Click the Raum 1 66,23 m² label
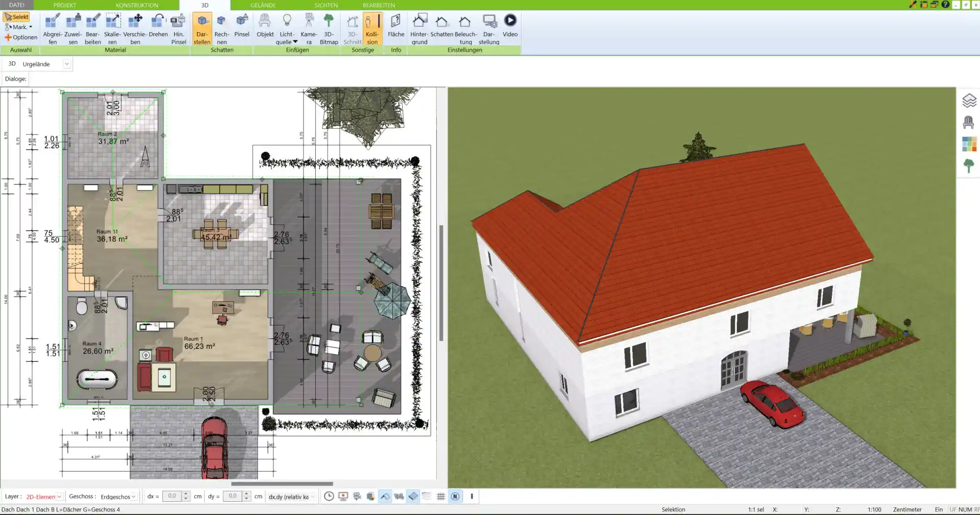Image resolution: width=980 pixels, height=515 pixels. pyautogui.click(x=199, y=343)
